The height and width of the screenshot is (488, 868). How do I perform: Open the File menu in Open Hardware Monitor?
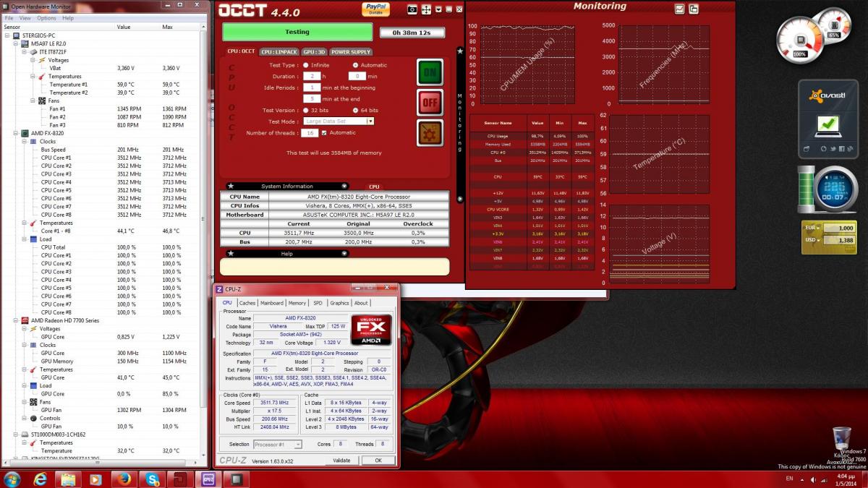point(8,18)
